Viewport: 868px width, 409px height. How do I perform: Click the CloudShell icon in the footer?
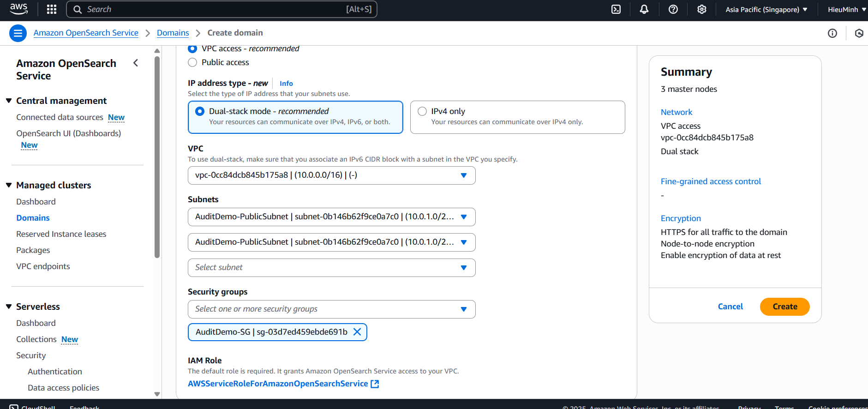(14, 407)
